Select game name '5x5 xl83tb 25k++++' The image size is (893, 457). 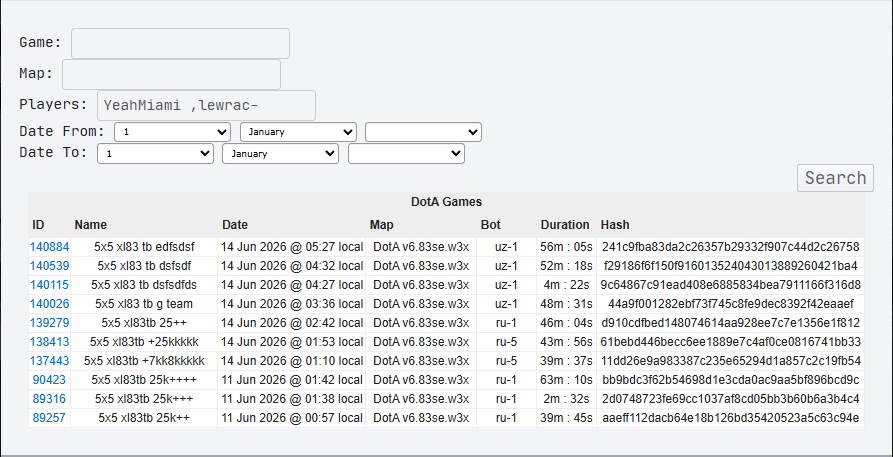pos(144,380)
